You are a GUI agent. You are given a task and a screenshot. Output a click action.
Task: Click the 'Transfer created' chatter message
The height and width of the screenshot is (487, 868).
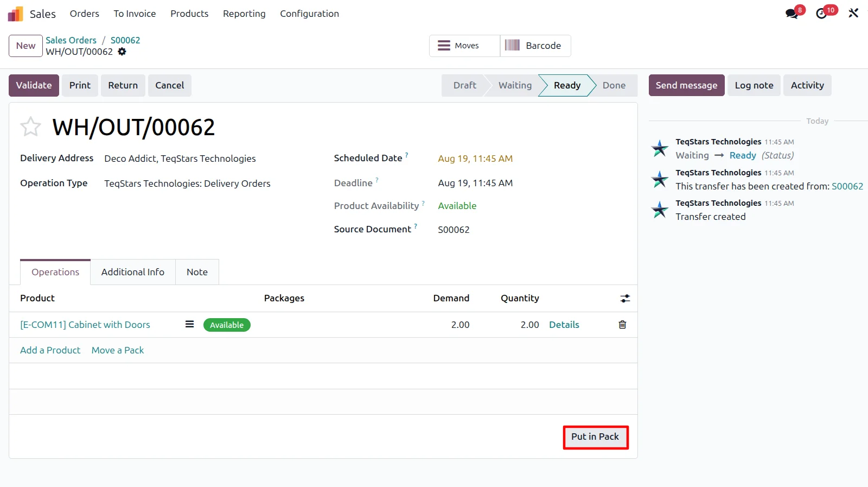pos(711,217)
